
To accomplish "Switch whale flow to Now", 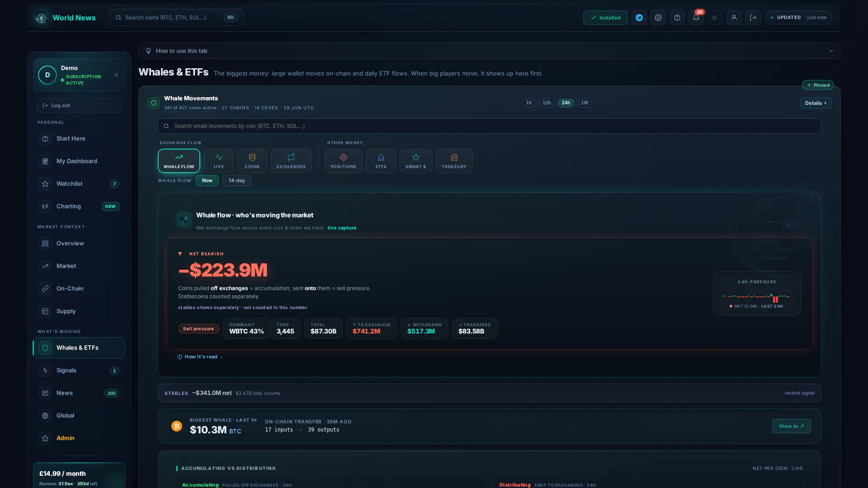I will 207,181.
